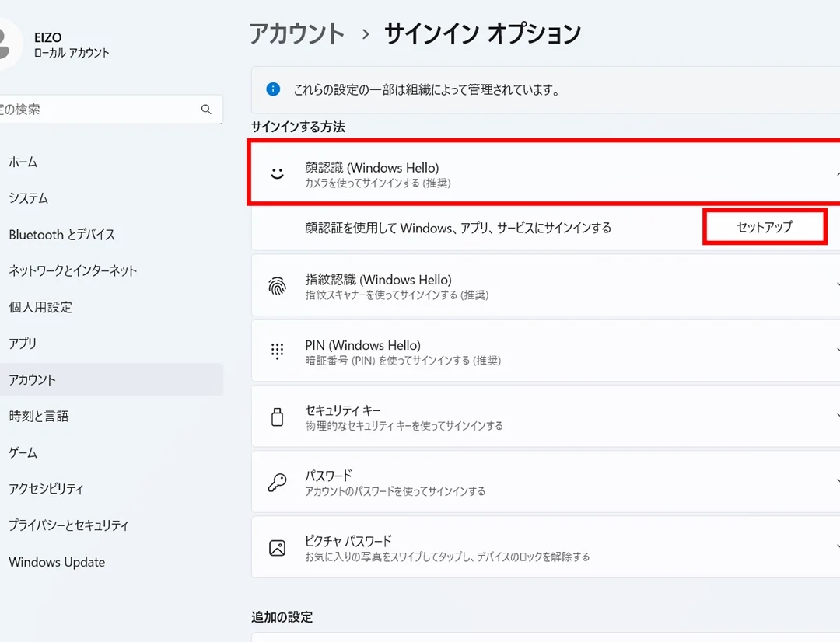
Task: Open ホーム in the sidebar
Action: 24,162
